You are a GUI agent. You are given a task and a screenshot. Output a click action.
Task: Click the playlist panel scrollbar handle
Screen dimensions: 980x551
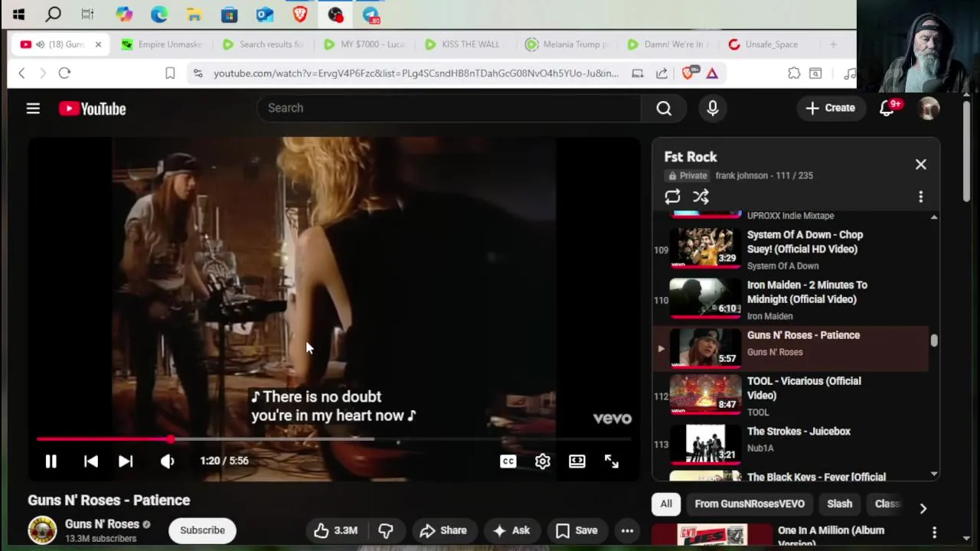(x=934, y=341)
